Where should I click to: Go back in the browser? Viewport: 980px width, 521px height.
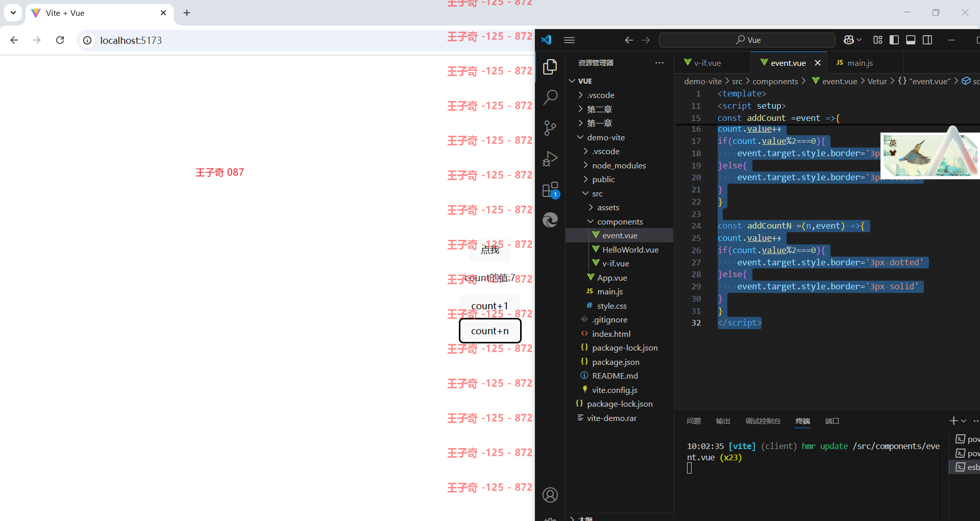coord(14,40)
